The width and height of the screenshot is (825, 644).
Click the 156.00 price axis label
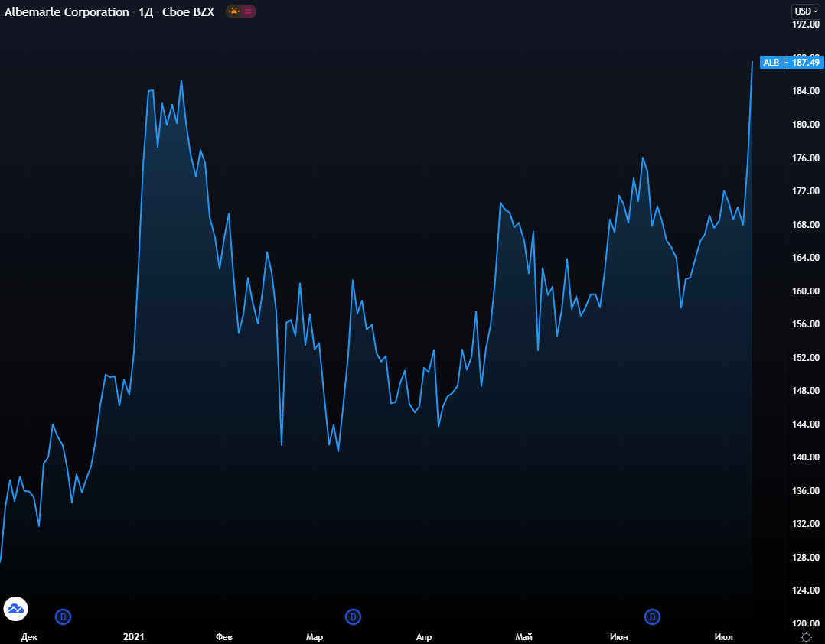click(x=806, y=324)
